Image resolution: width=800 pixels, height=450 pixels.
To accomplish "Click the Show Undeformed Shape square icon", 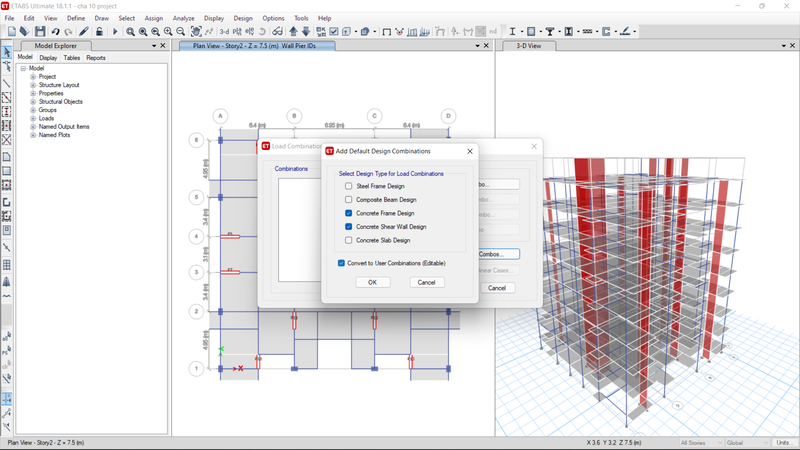I will click(x=386, y=32).
